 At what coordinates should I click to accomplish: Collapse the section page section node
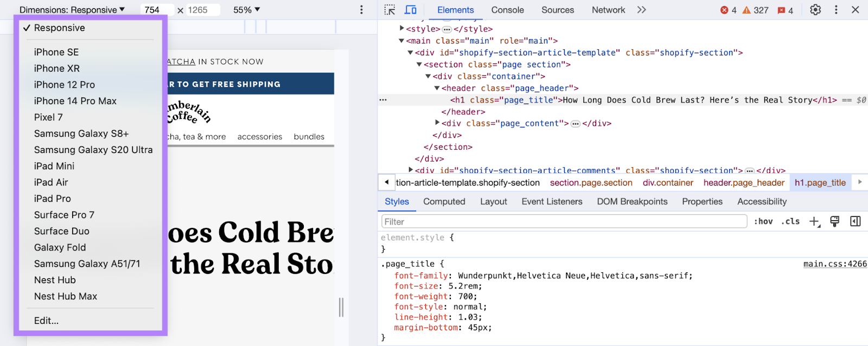pos(419,65)
